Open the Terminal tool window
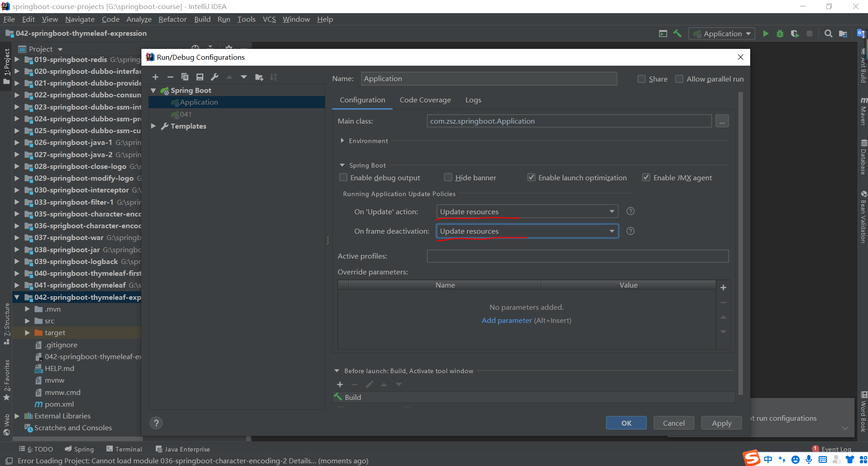 click(x=124, y=449)
